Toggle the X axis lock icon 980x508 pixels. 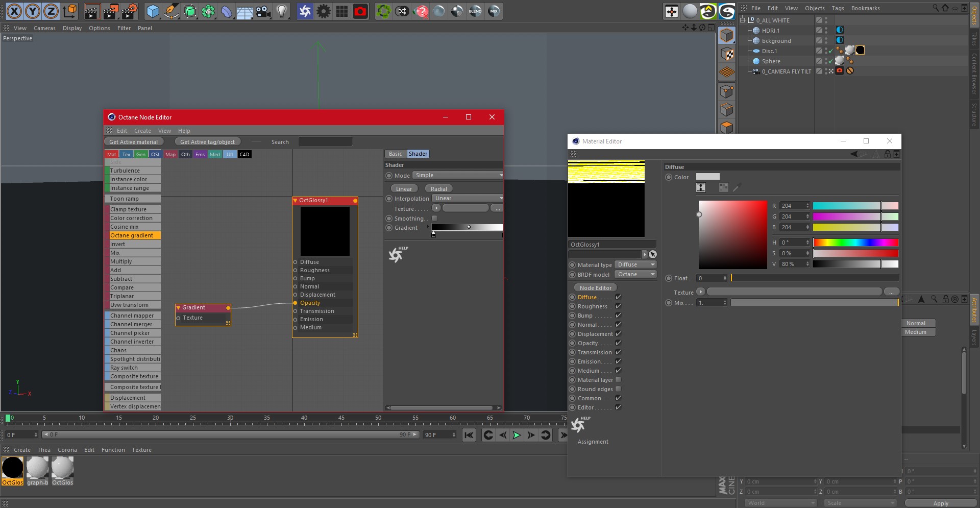click(14, 11)
